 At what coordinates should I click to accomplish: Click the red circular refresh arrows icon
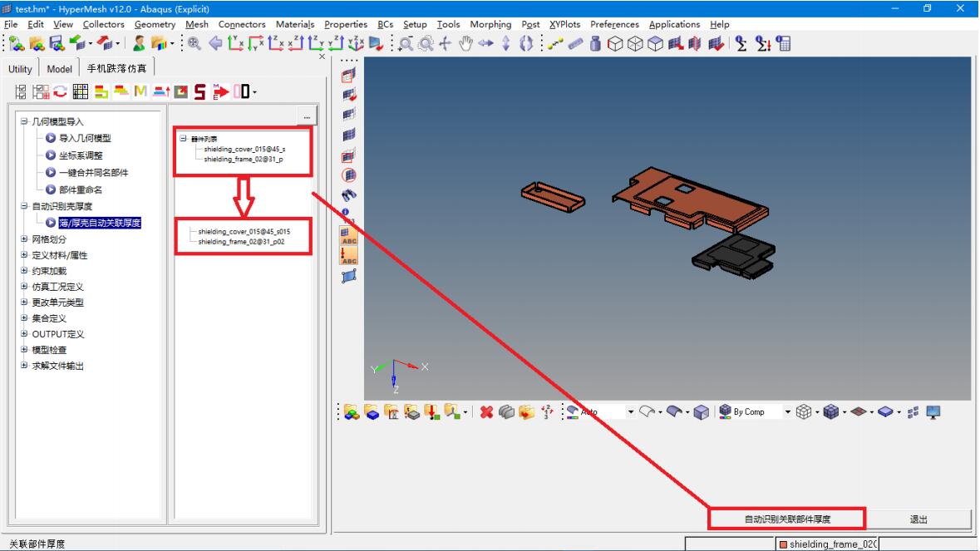(60, 91)
